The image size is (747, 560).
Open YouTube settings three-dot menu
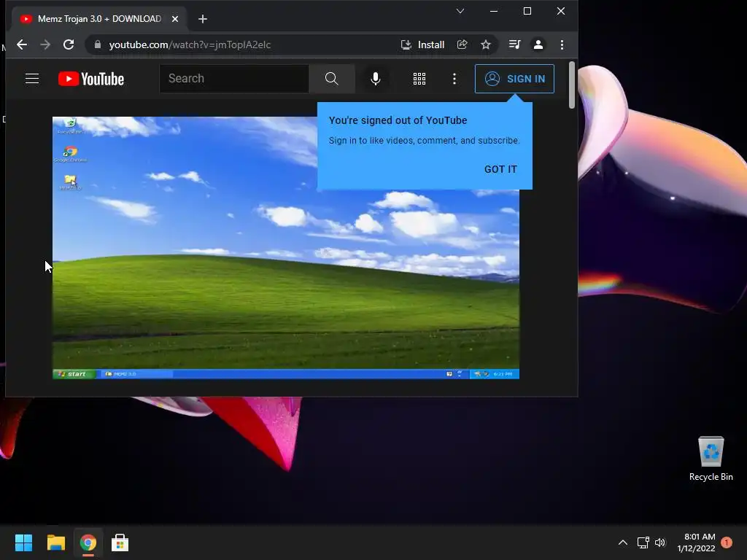(454, 79)
